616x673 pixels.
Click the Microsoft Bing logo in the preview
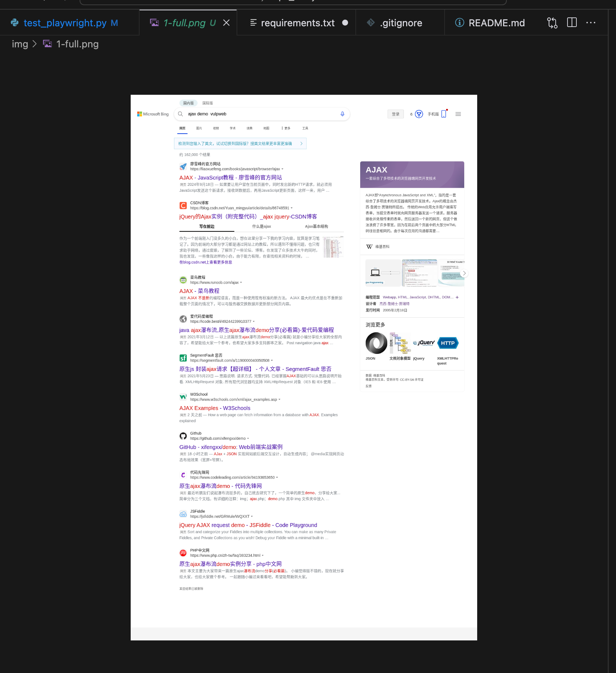[x=153, y=114]
